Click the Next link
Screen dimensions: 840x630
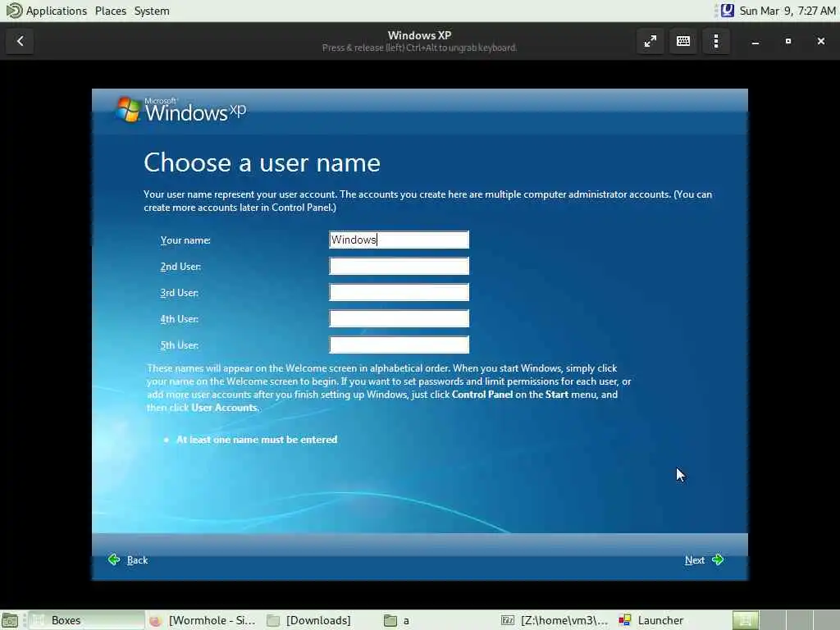point(695,559)
